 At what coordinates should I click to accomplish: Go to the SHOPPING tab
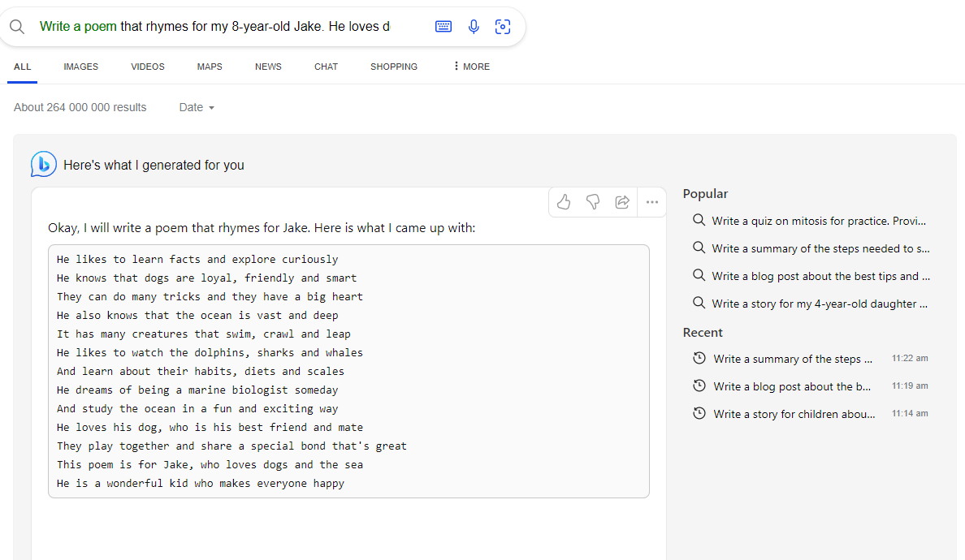[394, 67]
